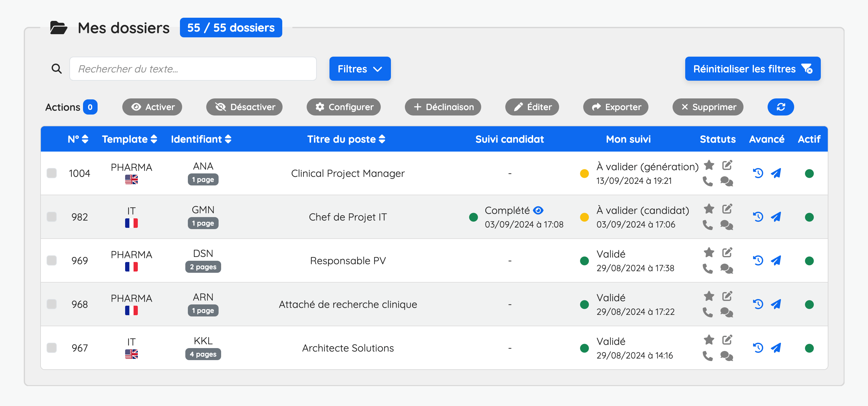Tick the checkbox for dossier 967
The height and width of the screenshot is (406, 868).
tap(52, 348)
